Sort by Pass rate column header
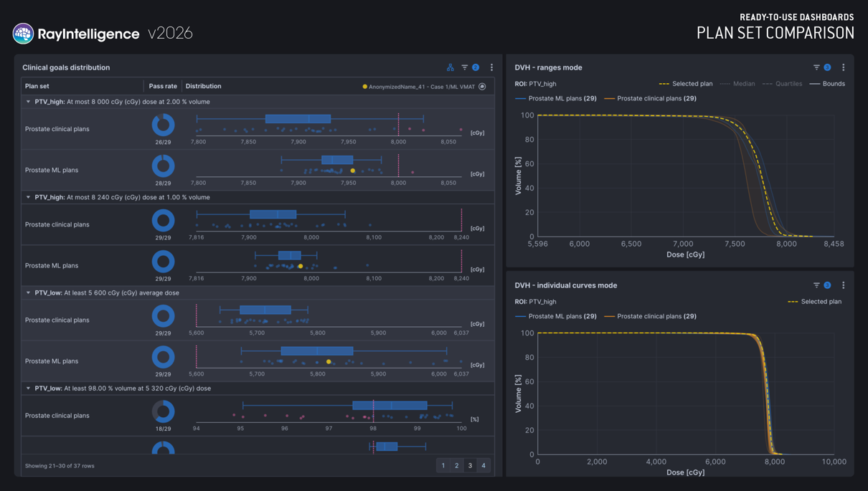This screenshot has height=491, width=868. click(x=163, y=86)
